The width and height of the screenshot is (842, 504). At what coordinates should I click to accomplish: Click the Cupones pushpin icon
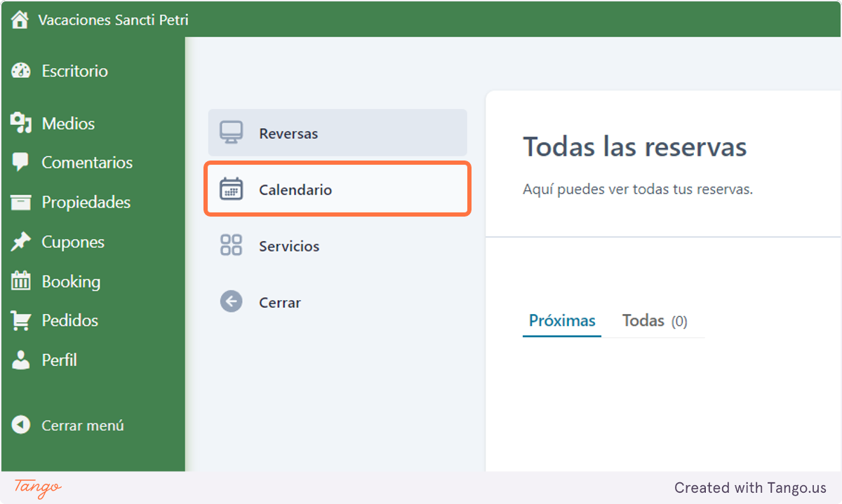(21, 242)
